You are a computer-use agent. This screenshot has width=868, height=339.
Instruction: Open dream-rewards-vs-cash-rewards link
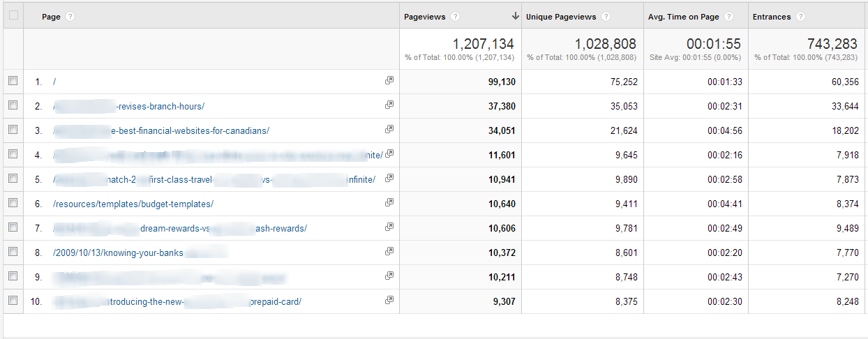(180, 229)
